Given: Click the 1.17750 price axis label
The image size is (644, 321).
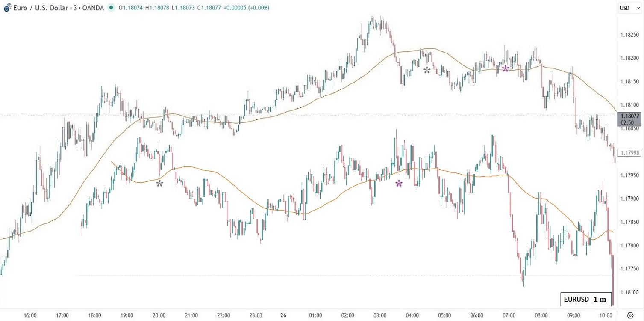Looking at the screenshot, I should click(x=629, y=269).
